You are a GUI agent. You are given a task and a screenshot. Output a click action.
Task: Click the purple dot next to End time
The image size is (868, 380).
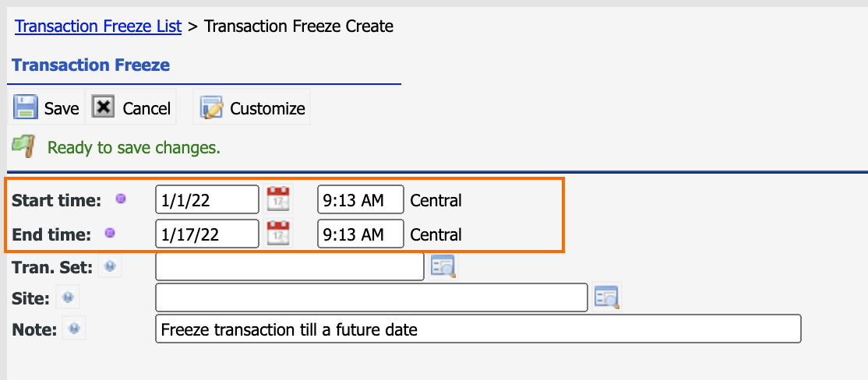110,234
